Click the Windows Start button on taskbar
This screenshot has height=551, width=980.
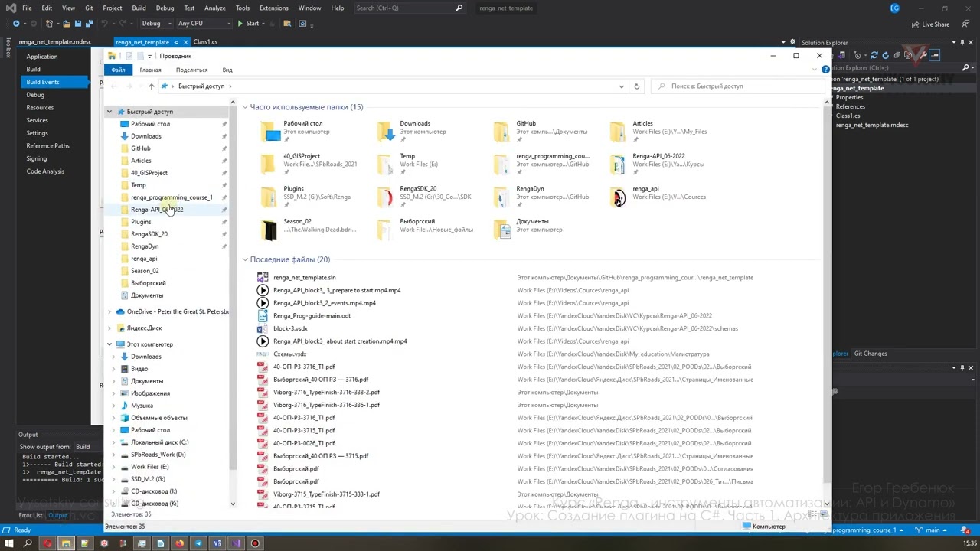9,543
